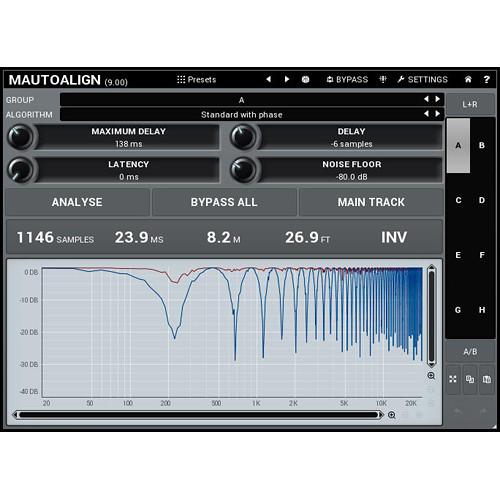The width and height of the screenshot is (500, 500).
Task: Click the Maximum Delay knob
Action: tap(21, 137)
